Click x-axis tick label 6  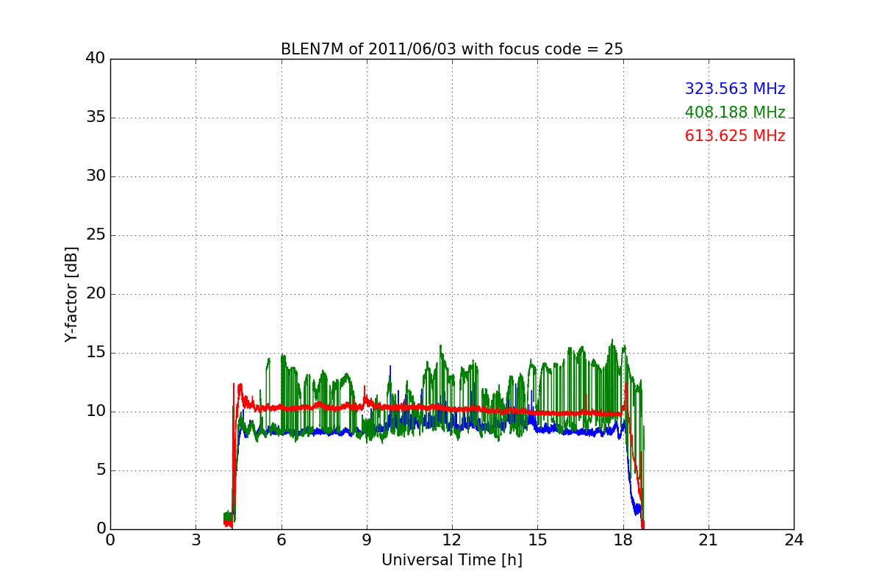click(281, 540)
